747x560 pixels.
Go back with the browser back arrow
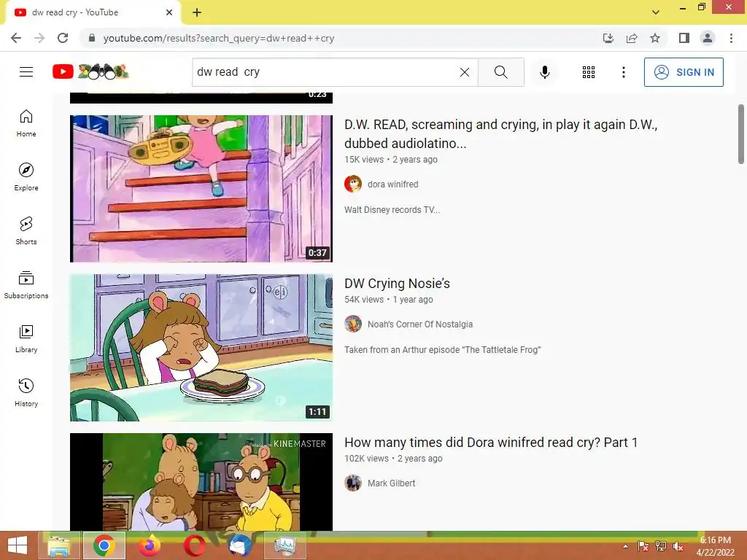(x=16, y=38)
